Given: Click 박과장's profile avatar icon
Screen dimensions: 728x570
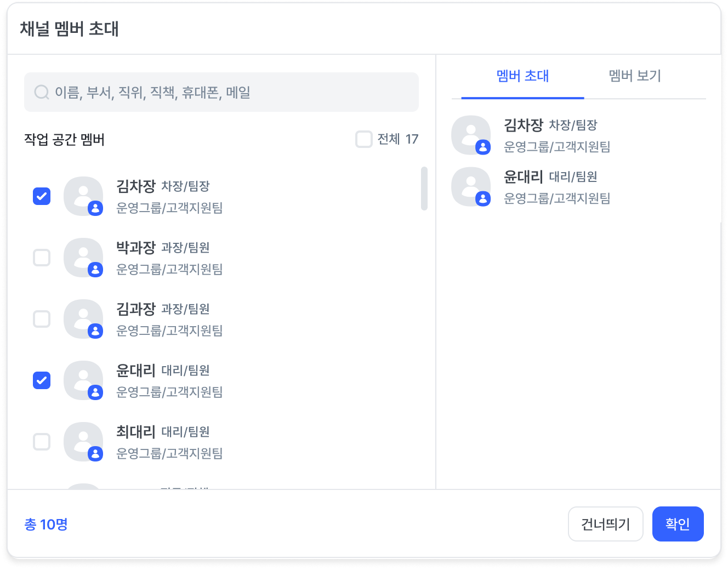Looking at the screenshot, I should click(x=83, y=258).
